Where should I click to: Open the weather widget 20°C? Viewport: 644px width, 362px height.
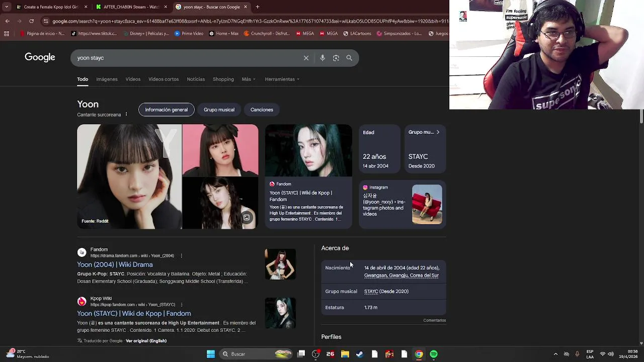point(28,354)
